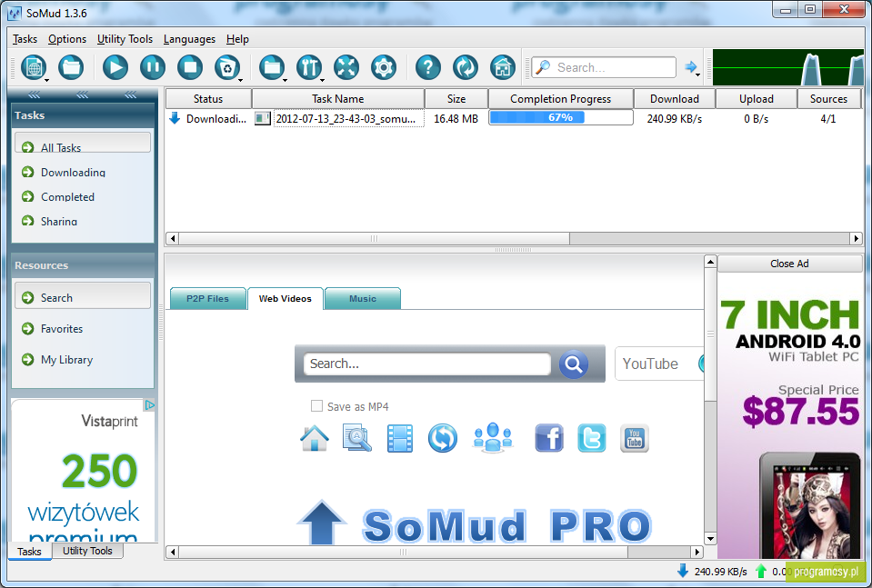Open the Options menu
Image resolution: width=872 pixels, height=588 pixels.
click(67, 39)
